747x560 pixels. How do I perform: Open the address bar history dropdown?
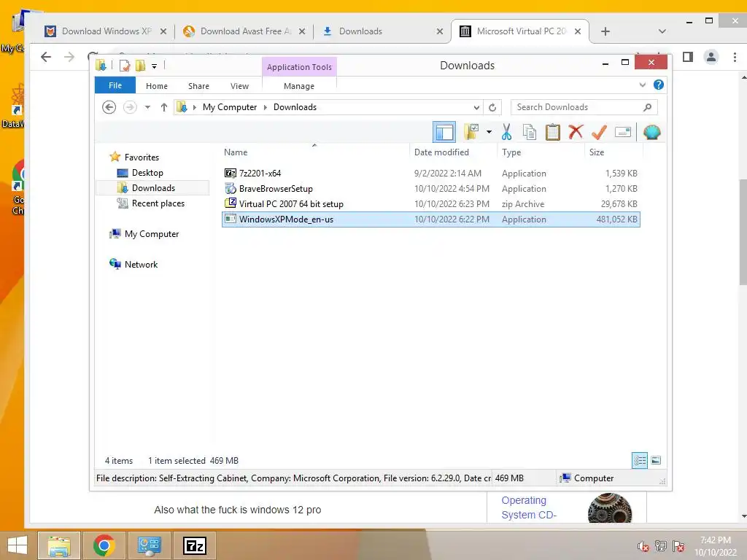click(476, 107)
